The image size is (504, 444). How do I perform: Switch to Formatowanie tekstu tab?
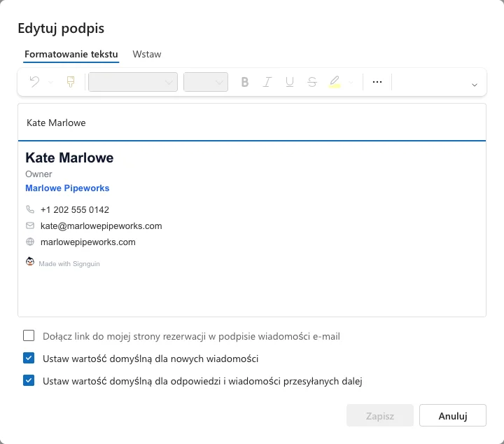(x=71, y=54)
